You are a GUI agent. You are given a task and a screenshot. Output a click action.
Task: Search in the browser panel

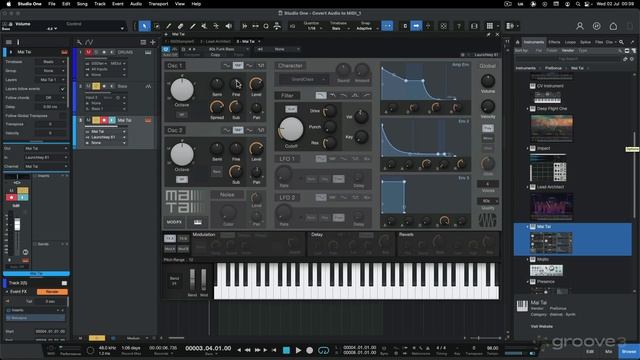click(x=621, y=42)
